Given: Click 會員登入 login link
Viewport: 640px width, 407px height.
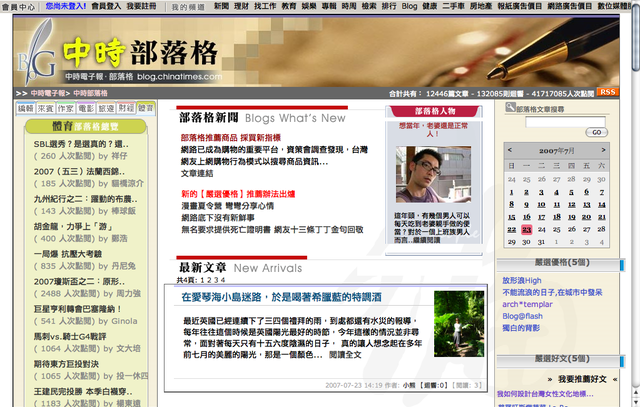Looking at the screenshot, I should (x=106, y=6).
